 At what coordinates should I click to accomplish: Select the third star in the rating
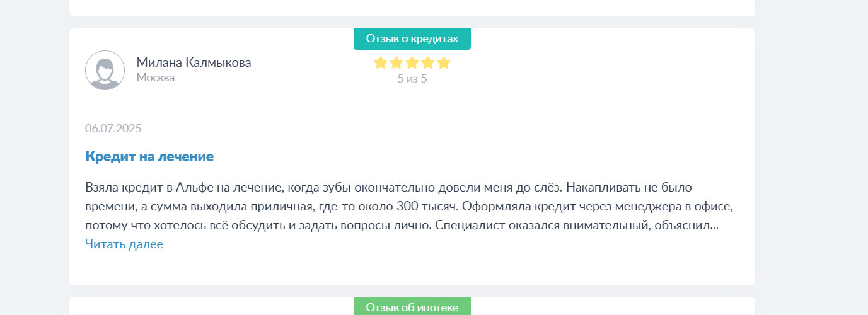pos(412,62)
